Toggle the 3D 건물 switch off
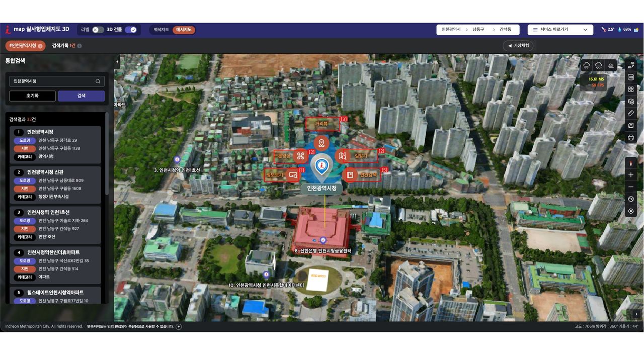Image resolution: width=644 pixels, height=362 pixels. (131, 30)
